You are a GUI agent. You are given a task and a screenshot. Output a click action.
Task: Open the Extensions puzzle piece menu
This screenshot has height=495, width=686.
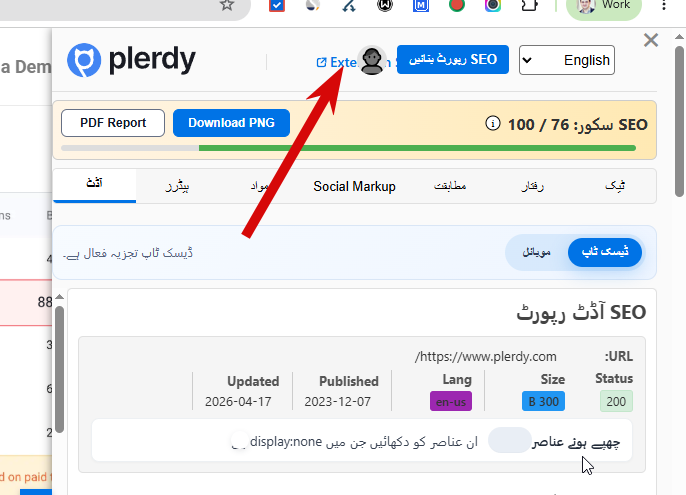point(529,5)
